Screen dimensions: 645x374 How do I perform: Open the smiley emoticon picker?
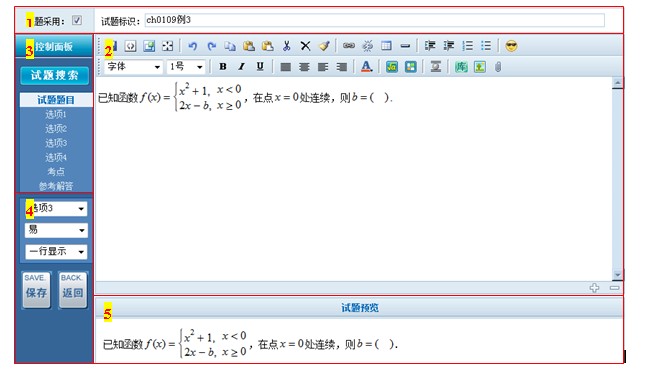511,46
